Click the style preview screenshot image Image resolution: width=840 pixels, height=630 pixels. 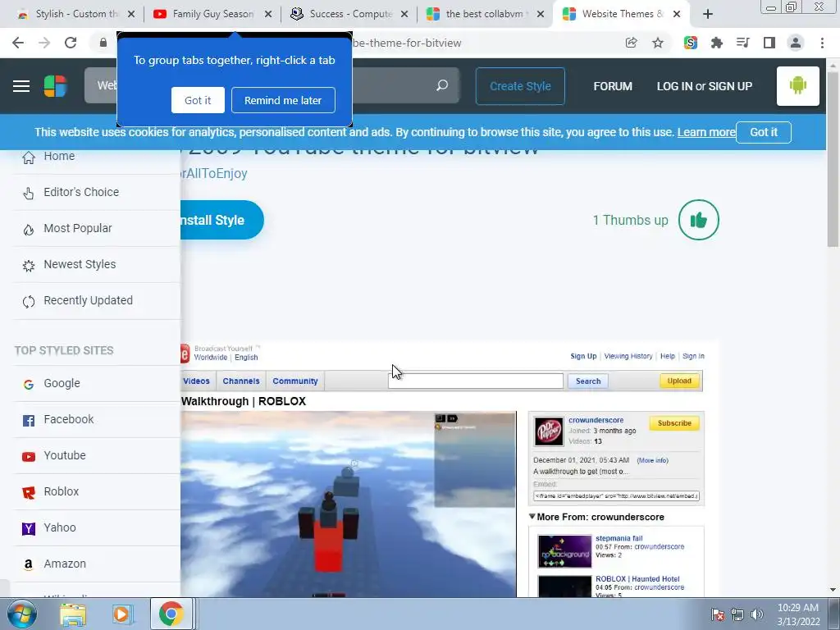tap(450, 469)
